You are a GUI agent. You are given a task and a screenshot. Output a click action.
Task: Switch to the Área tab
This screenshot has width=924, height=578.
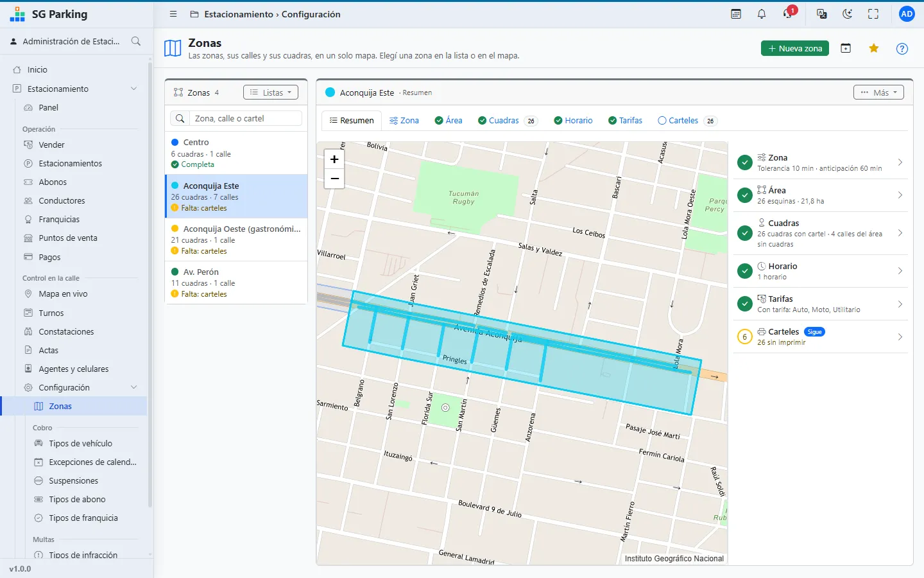(449, 121)
